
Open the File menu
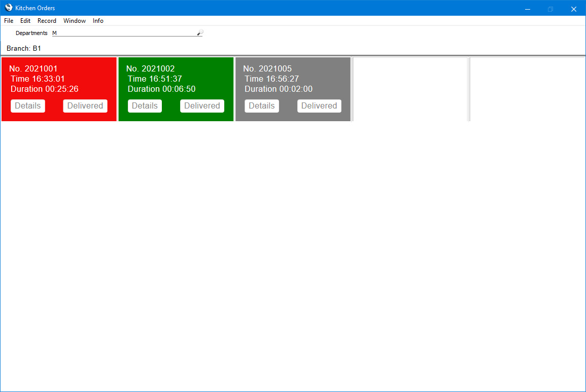click(9, 21)
